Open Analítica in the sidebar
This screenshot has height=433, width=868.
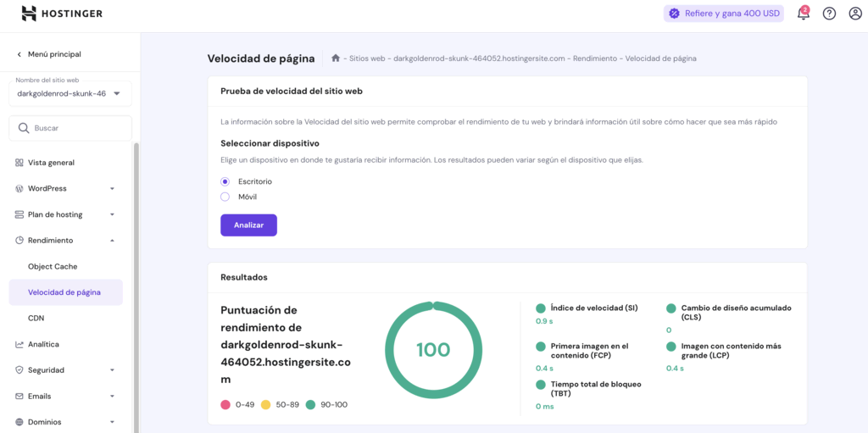click(43, 344)
